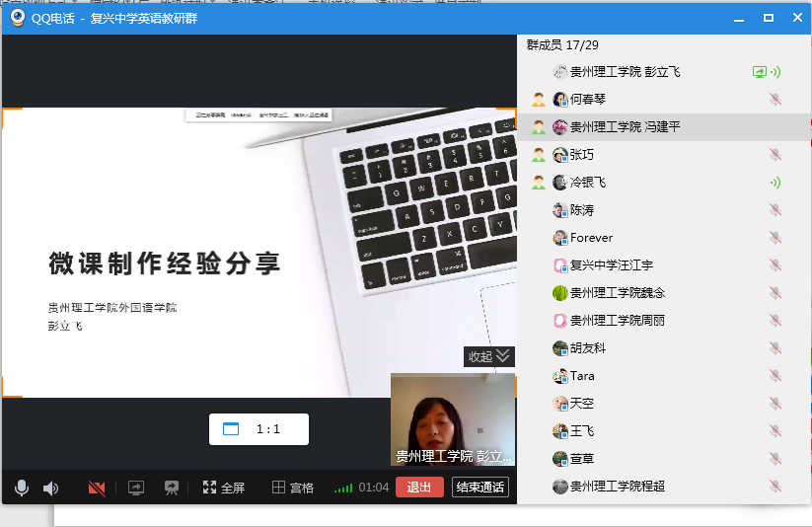This screenshot has width=812, height=527.
Task: Click the muted mic icon for Tara
Action: 775,376
